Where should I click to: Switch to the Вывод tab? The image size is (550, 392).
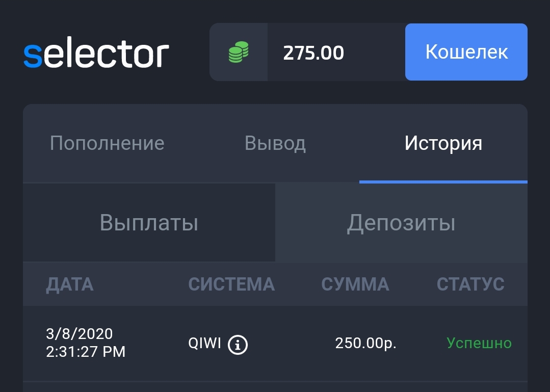tap(275, 143)
